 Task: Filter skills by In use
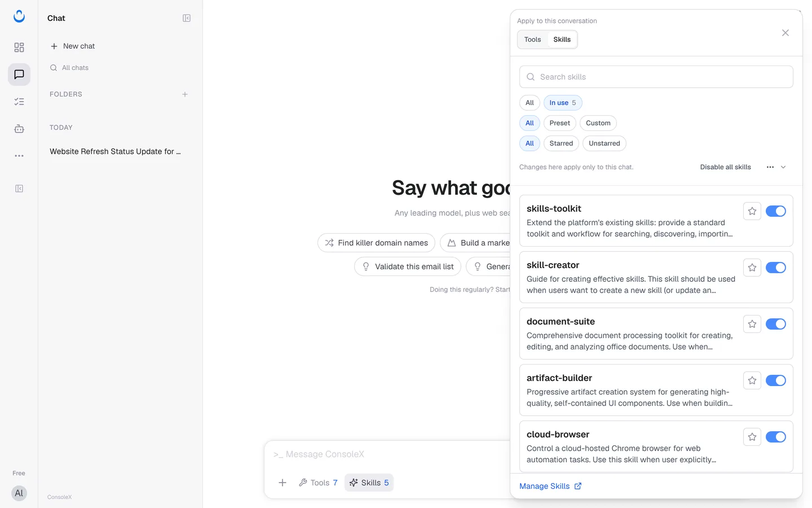tap(563, 103)
